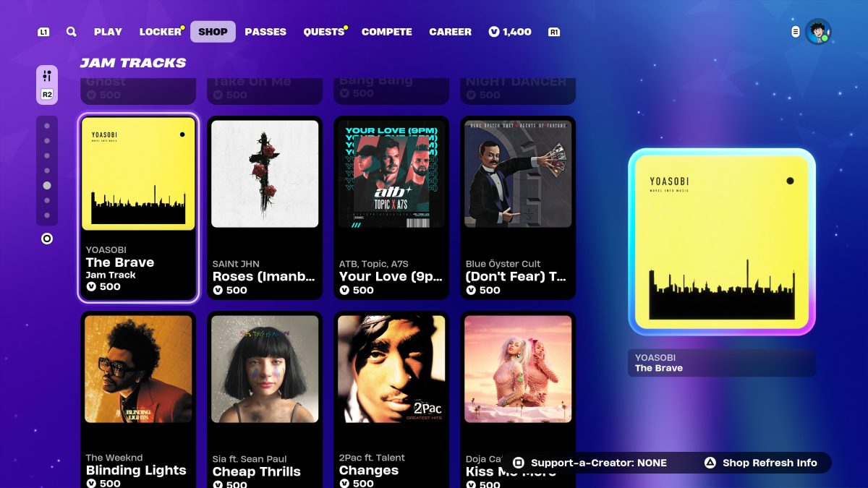Click the circle icon below section dots
Viewport: 868px width, 488px height.
(47, 239)
